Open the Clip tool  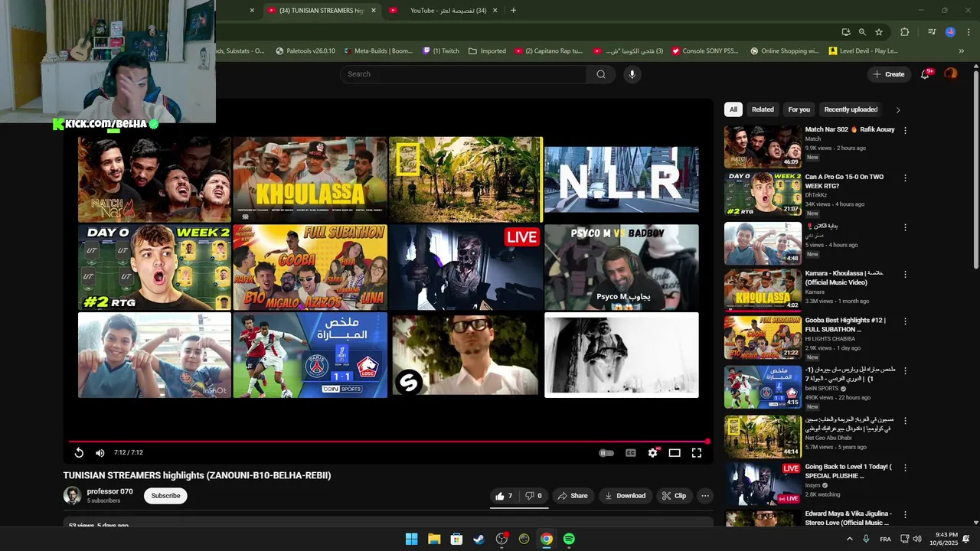(x=674, y=496)
